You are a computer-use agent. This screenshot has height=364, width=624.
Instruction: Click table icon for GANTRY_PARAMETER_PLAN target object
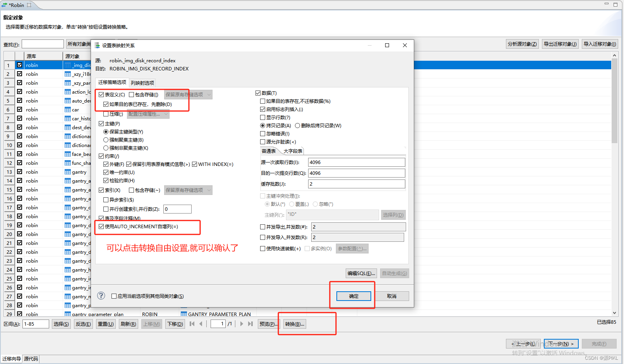pos(184,314)
